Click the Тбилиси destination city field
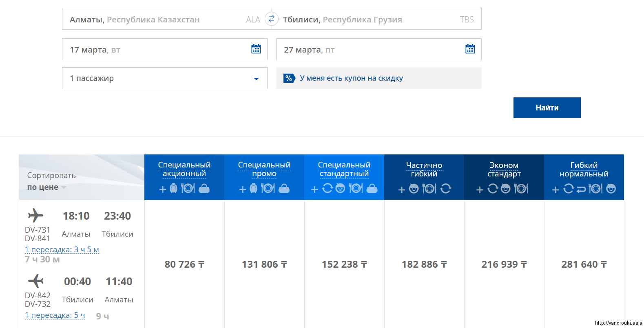Image resolution: width=644 pixels, height=328 pixels. 377,19
